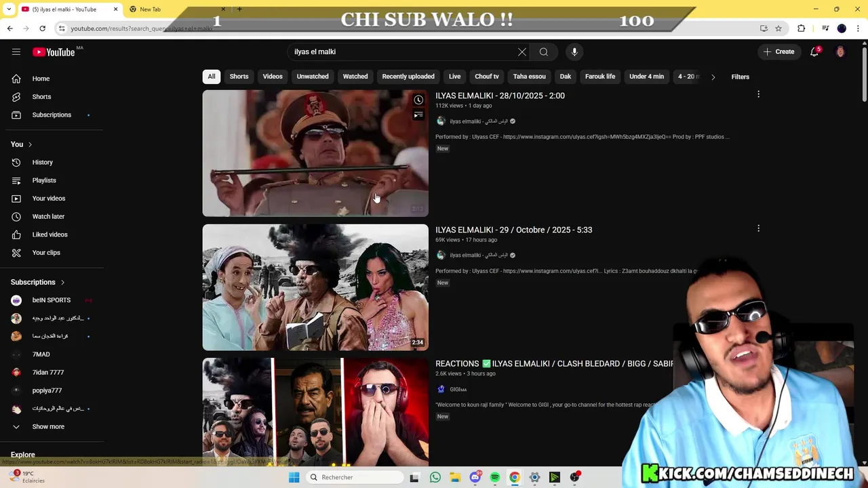Open popiya777 subscription channel
This screenshot has height=488, width=868.
(x=47, y=390)
